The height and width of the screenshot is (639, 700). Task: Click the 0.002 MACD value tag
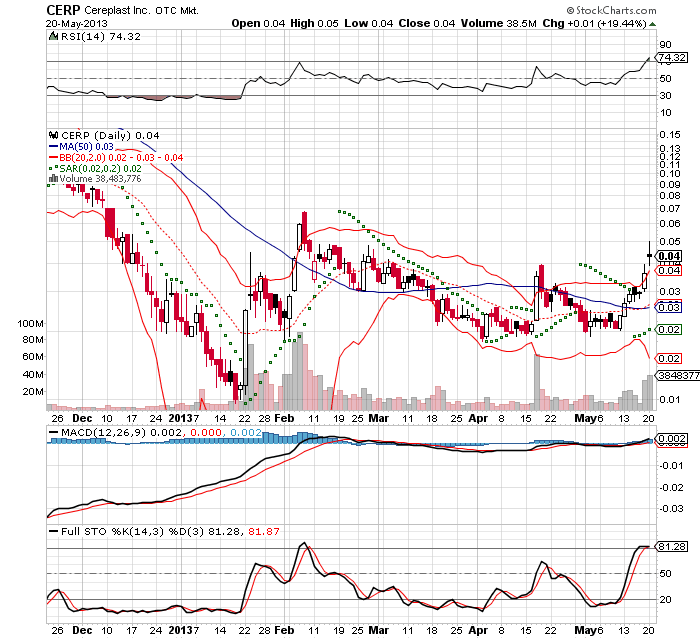pyautogui.click(x=672, y=439)
